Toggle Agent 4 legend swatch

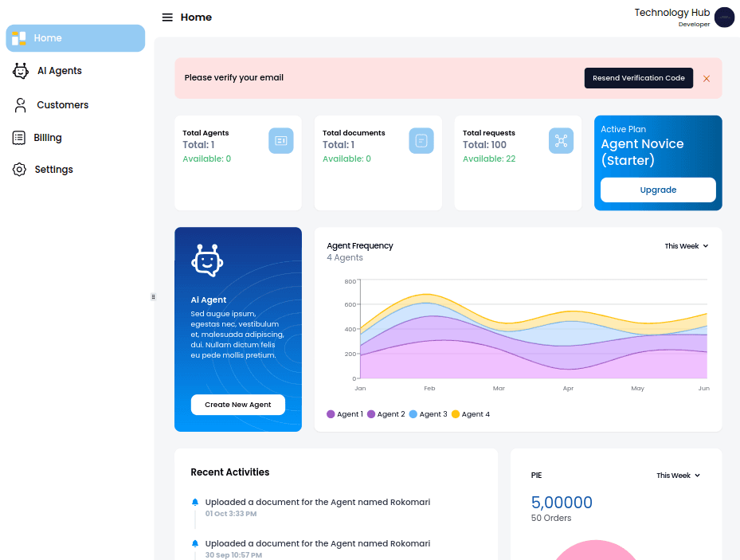pos(456,414)
